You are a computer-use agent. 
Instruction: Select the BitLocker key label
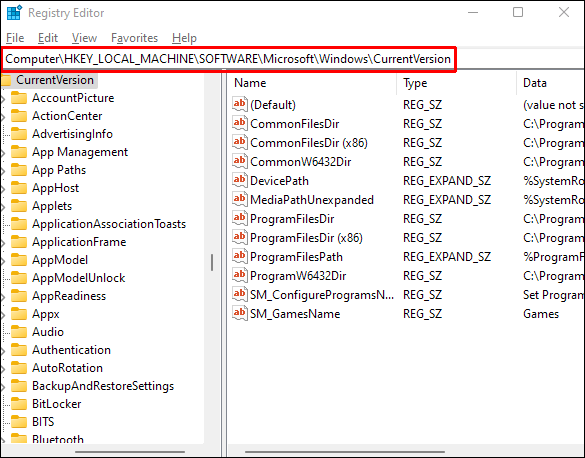(56, 404)
